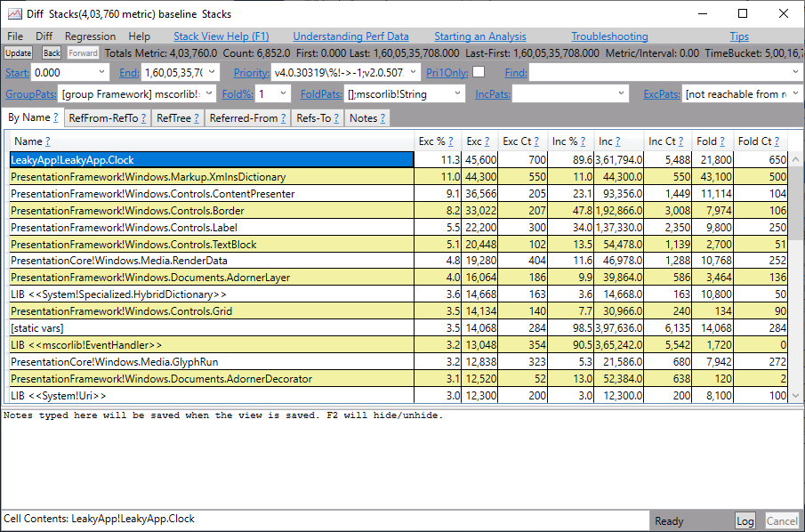
Task: Open the Regression menu
Action: (91, 36)
